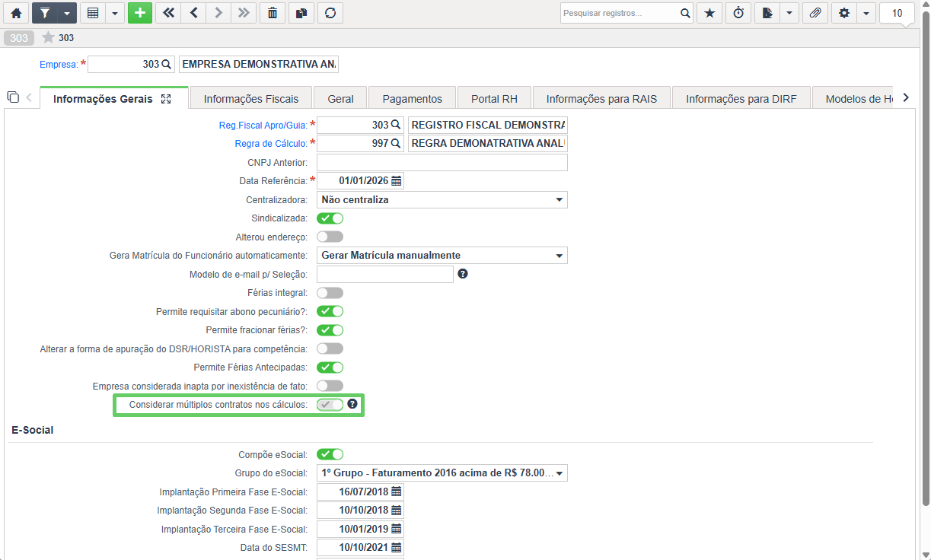The height and width of the screenshot is (560, 931).
Task: Expand the filter options arrow
Action: [67, 13]
